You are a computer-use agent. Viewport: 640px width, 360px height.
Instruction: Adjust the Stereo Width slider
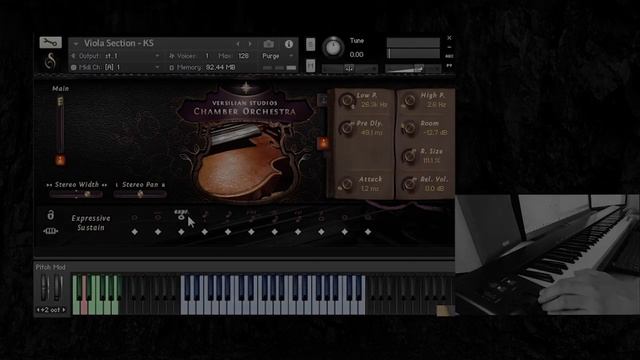76,194
